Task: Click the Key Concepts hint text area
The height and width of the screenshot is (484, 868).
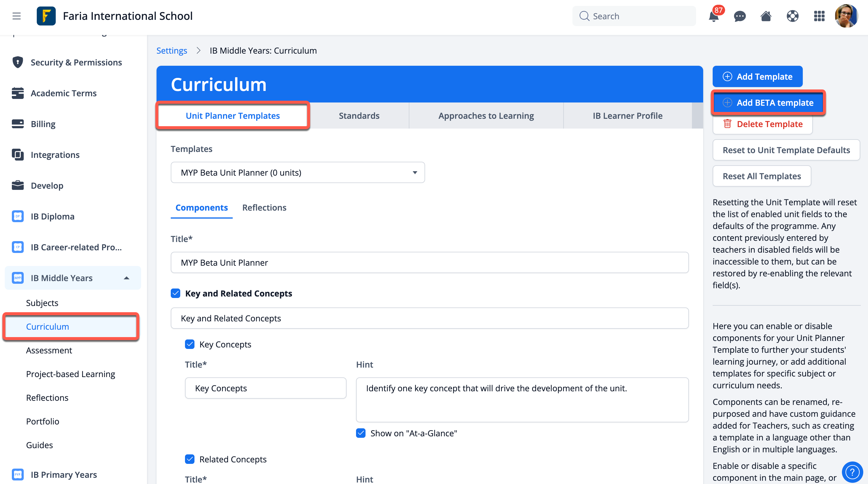Action: pyautogui.click(x=522, y=400)
